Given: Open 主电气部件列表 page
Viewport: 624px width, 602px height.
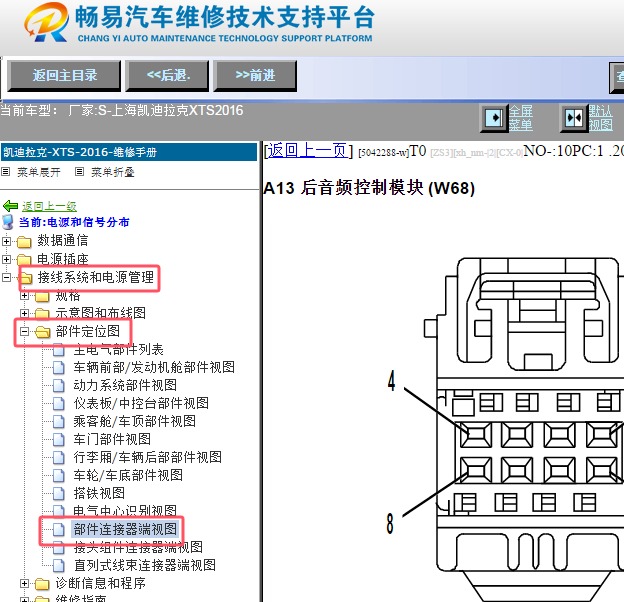Looking at the screenshot, I should click(x=119, y=349).
